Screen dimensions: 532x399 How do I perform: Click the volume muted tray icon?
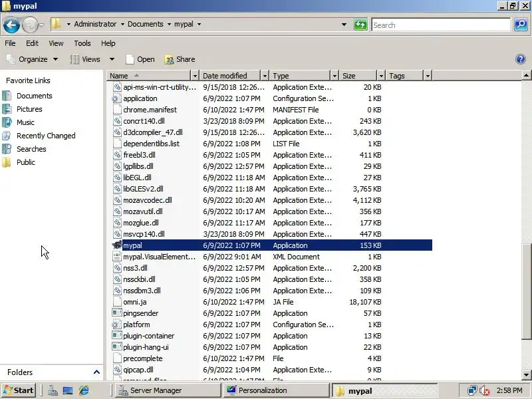[485, 390]
